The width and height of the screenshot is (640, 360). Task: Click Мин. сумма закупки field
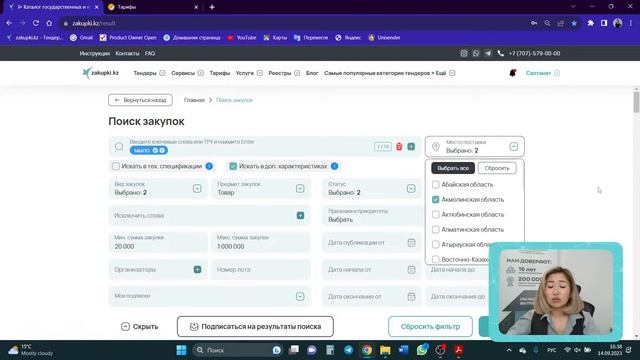point(158,242)
